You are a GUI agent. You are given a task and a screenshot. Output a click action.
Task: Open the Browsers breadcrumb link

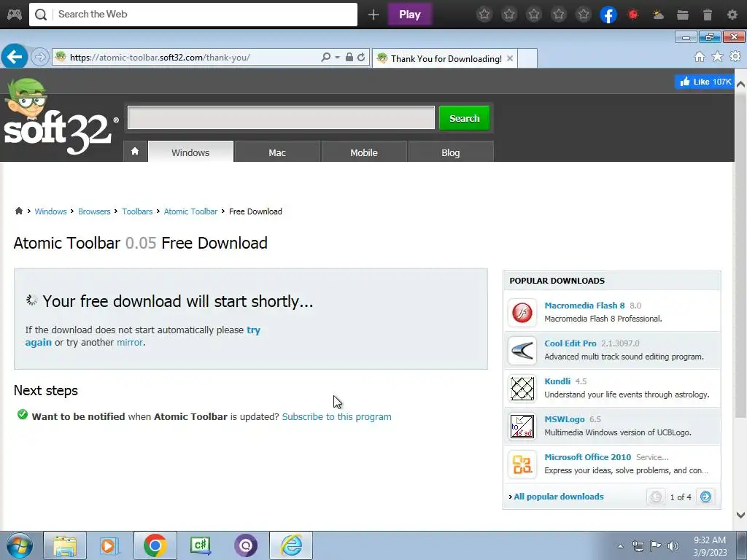click(94, 211)
